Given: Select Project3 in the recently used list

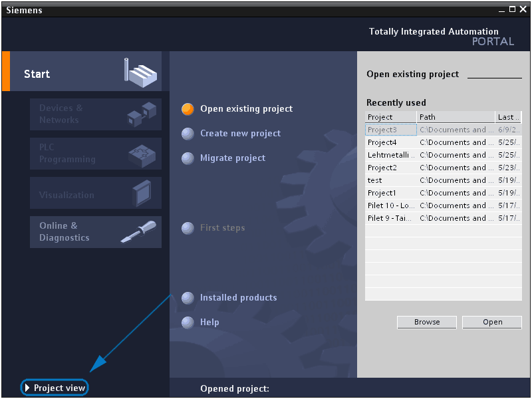Looking at the screenshot, I should point(444,130).
